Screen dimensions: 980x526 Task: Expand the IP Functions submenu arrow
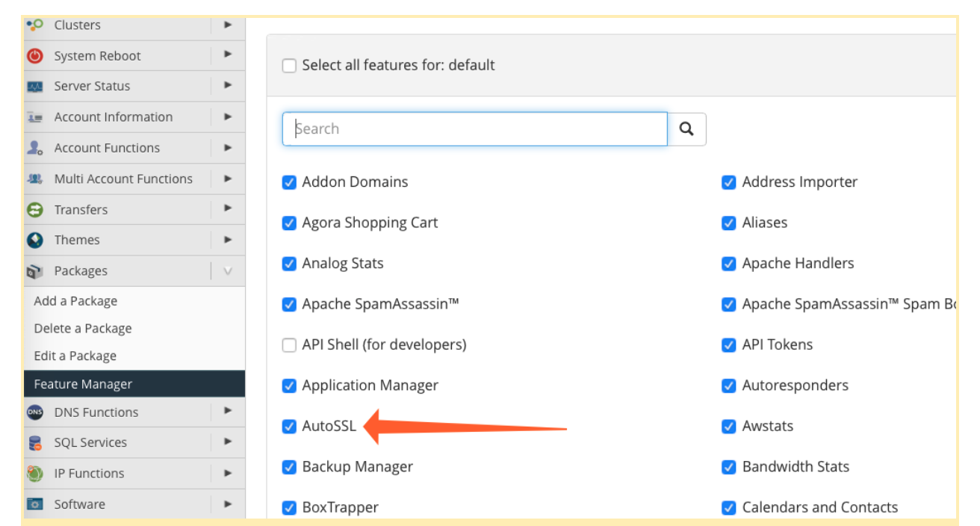pyautogui.click(x=228, y=473)
